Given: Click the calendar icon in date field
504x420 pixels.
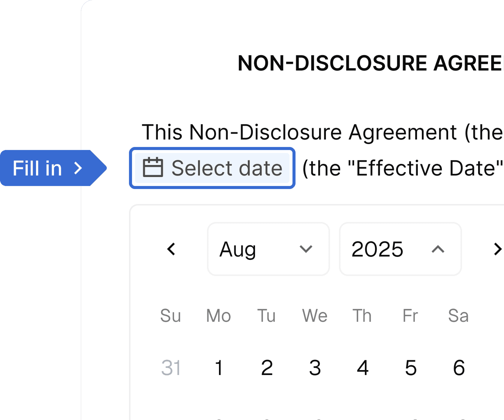Looking at the screenshot, I should [x=153, y=168].
